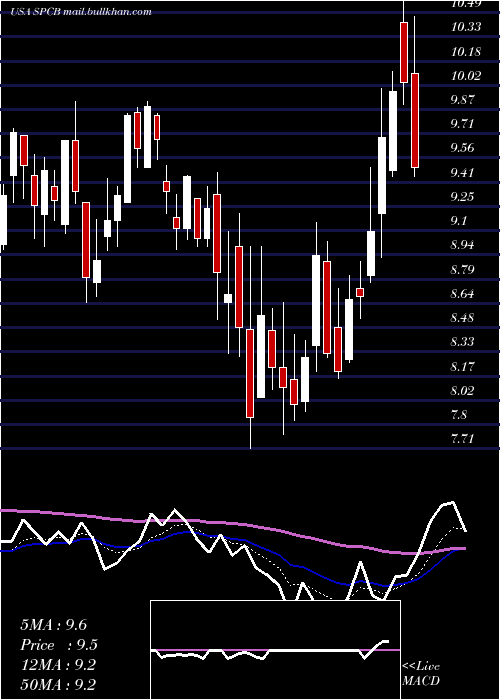Screen dimensions: 500x700
Task: Click the 9.87 price axis label
Action: (462, 100)
